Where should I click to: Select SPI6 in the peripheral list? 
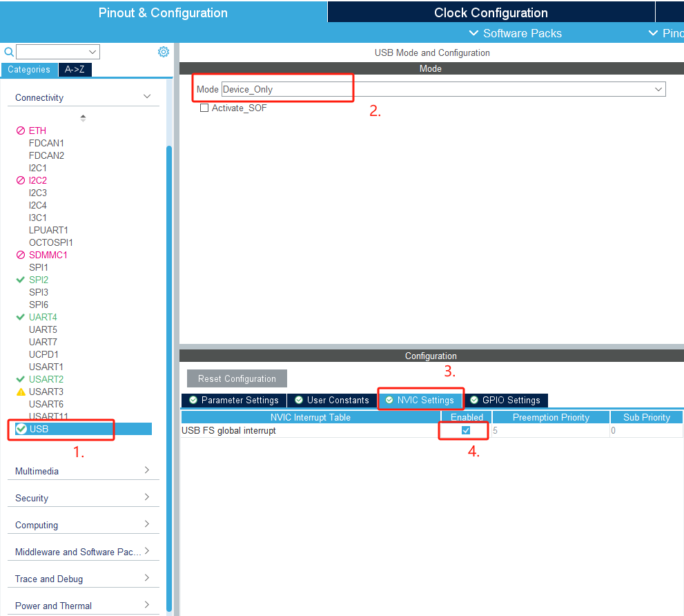coord(39,305)
